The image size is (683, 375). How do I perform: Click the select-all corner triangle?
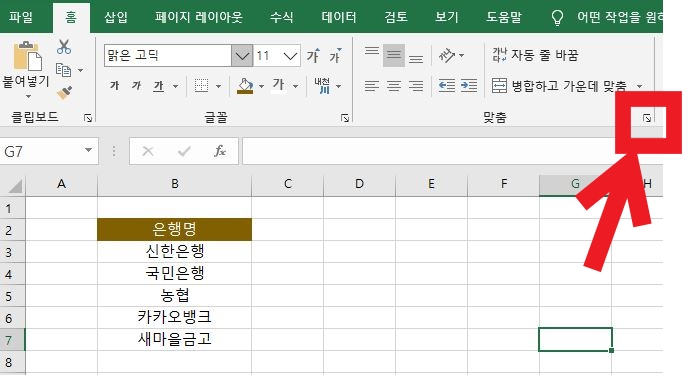[15, 186]
